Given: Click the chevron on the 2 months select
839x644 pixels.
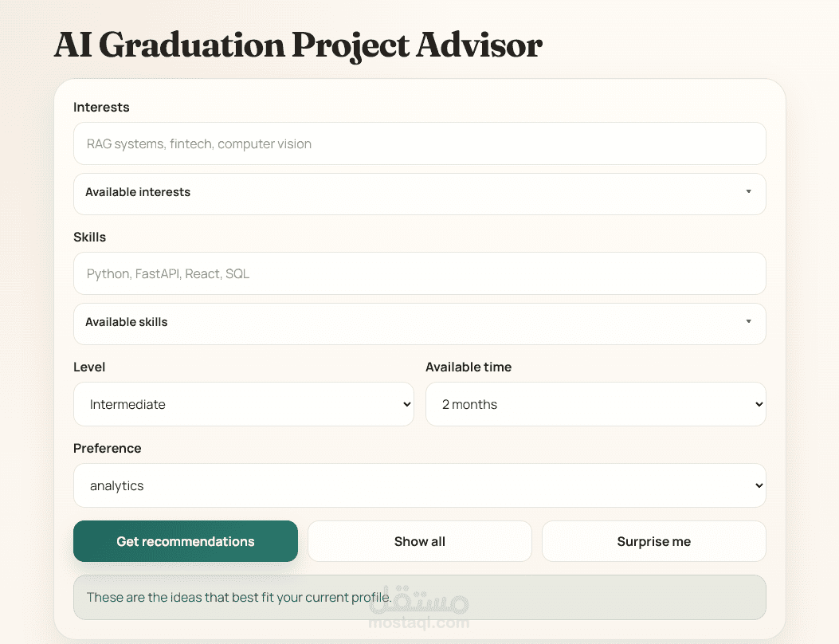Looking at the screenshot, I should coord(759,404).
